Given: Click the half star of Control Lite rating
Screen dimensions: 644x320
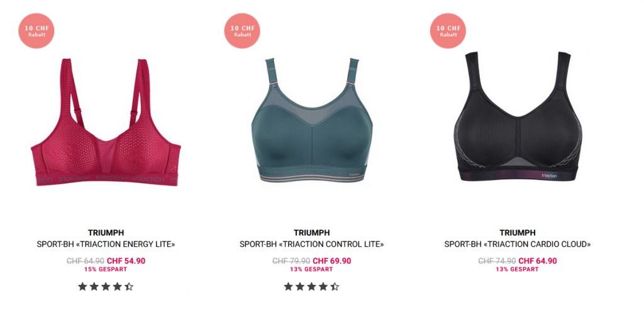Looking at the screenshot, I should pyautogui.click(x=335, y=286).
